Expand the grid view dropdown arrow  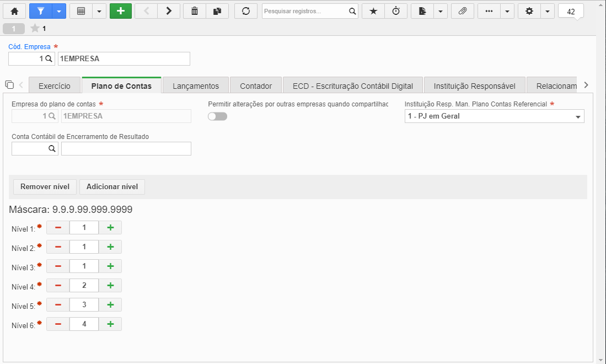pos(99,11)
